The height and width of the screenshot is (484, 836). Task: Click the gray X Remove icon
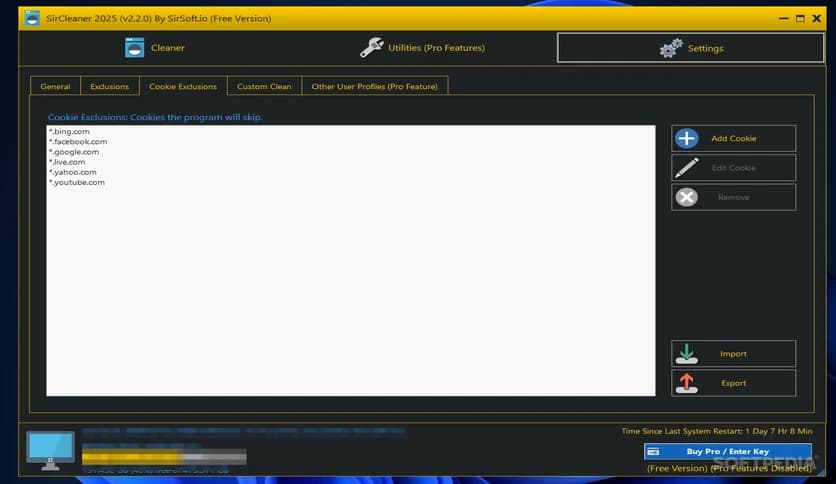pyautogui.click(x=687, y=197)
